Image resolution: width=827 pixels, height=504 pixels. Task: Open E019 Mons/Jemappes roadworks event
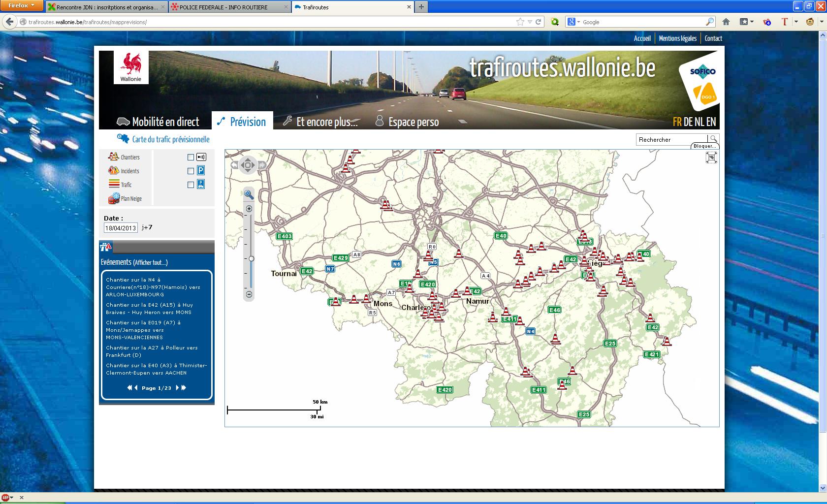[143, 330]
